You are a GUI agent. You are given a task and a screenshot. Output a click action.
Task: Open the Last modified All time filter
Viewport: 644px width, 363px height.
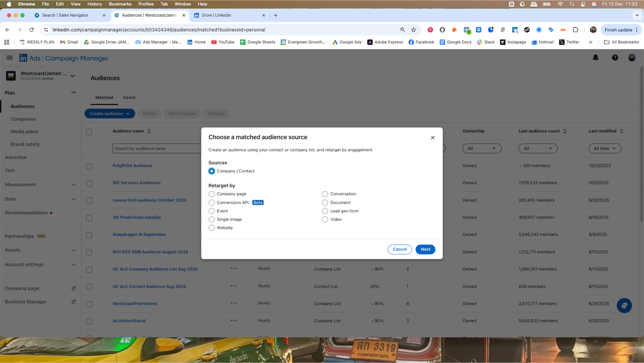[605, 148]
